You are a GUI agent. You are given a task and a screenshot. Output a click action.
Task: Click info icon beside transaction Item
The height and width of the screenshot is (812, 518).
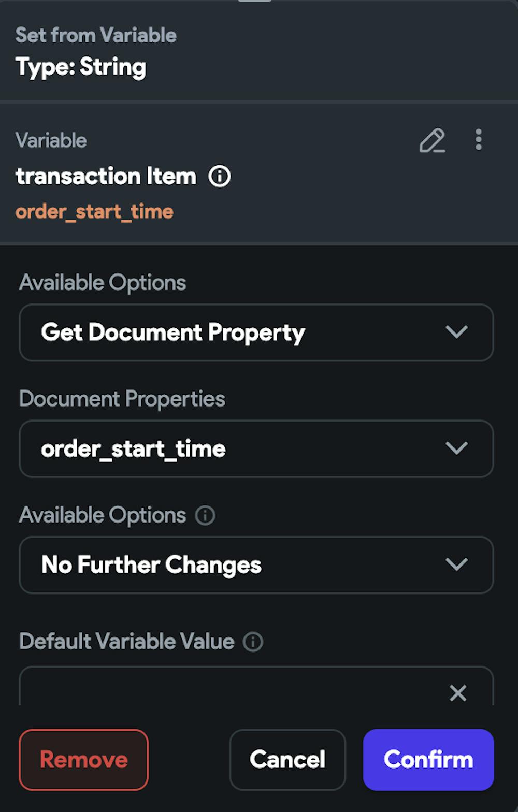pos(220,177)
